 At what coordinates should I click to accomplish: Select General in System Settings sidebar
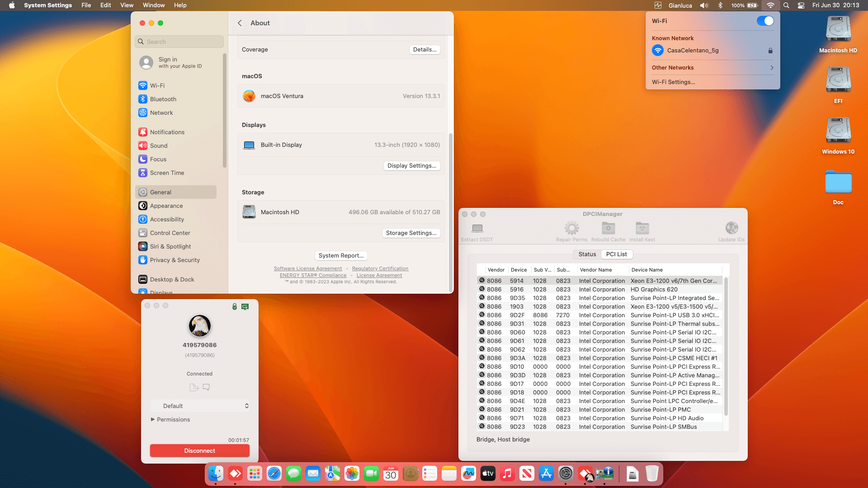point(175,192)
